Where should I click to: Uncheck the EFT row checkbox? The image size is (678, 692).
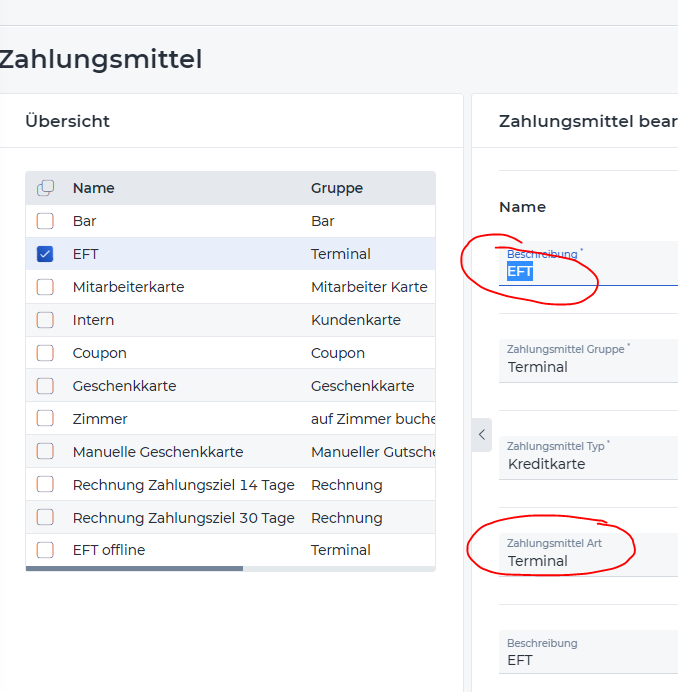pyautogui.click(x=45, y=254)
